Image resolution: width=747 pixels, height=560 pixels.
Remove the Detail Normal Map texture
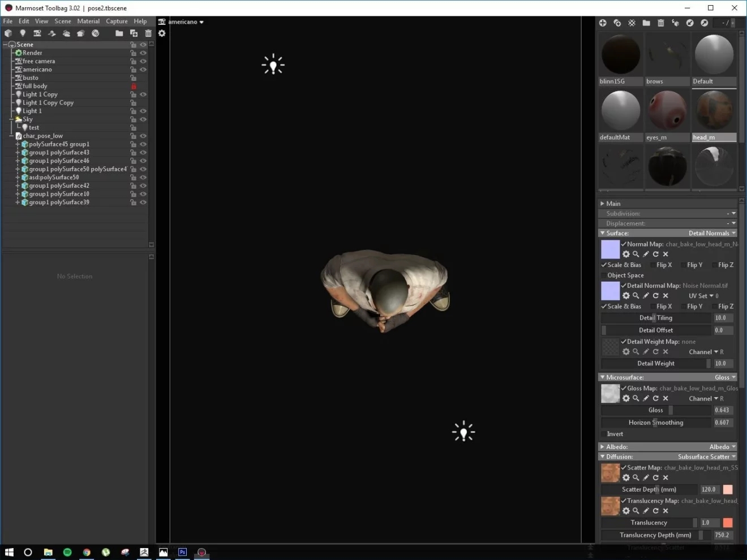(x=666, y=296)
